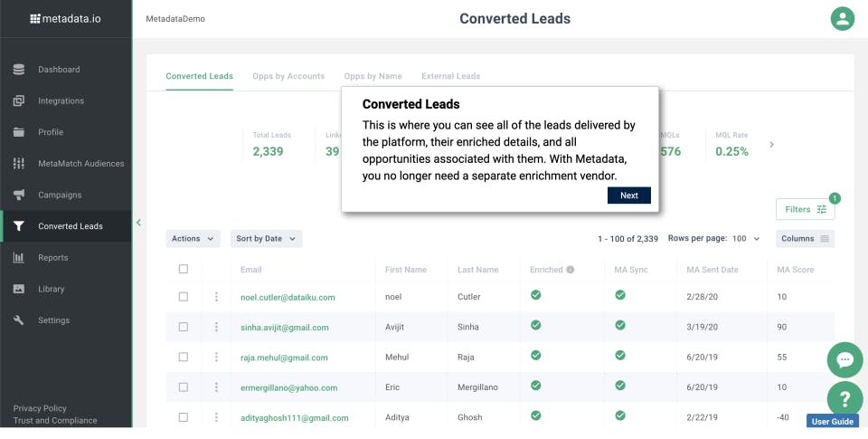This screenshot has width=868, height=439.
Task: Open the Actions dropdown
Action: [193, 239]
